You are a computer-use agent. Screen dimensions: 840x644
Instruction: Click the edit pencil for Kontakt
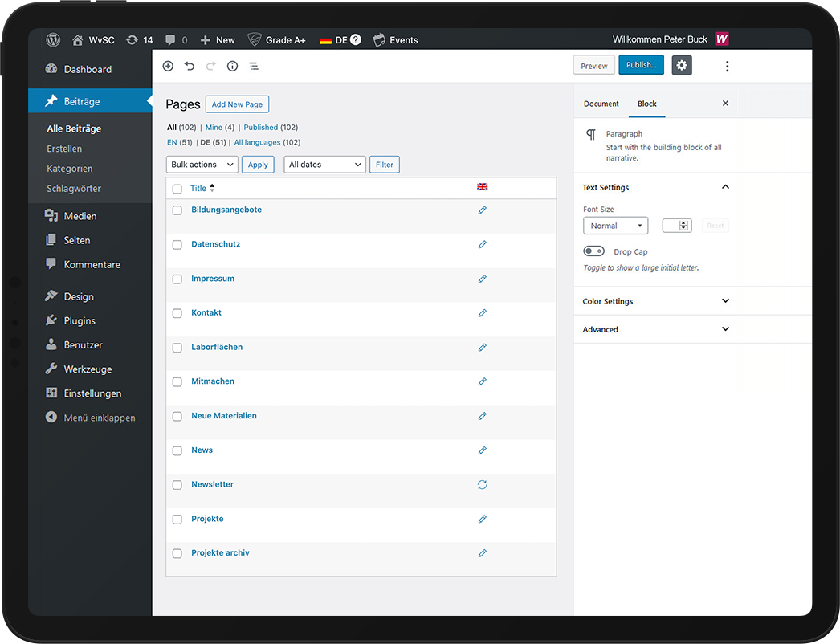tap(482, 313)
